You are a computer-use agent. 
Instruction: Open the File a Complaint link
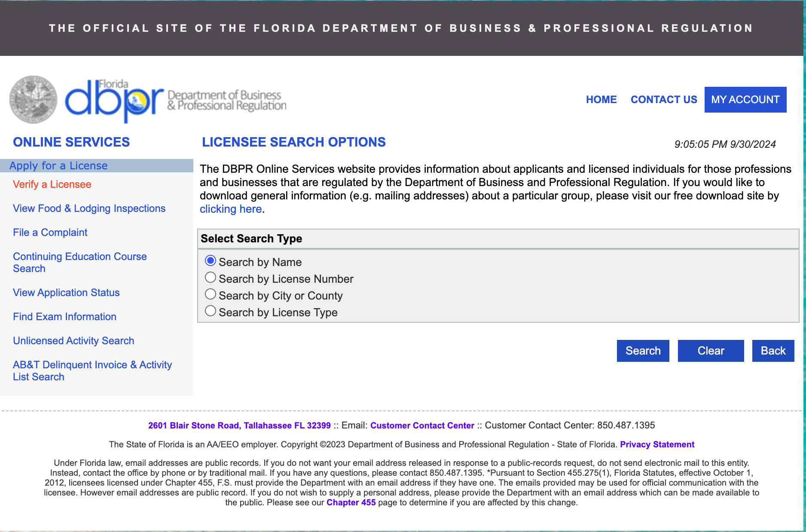50,232
